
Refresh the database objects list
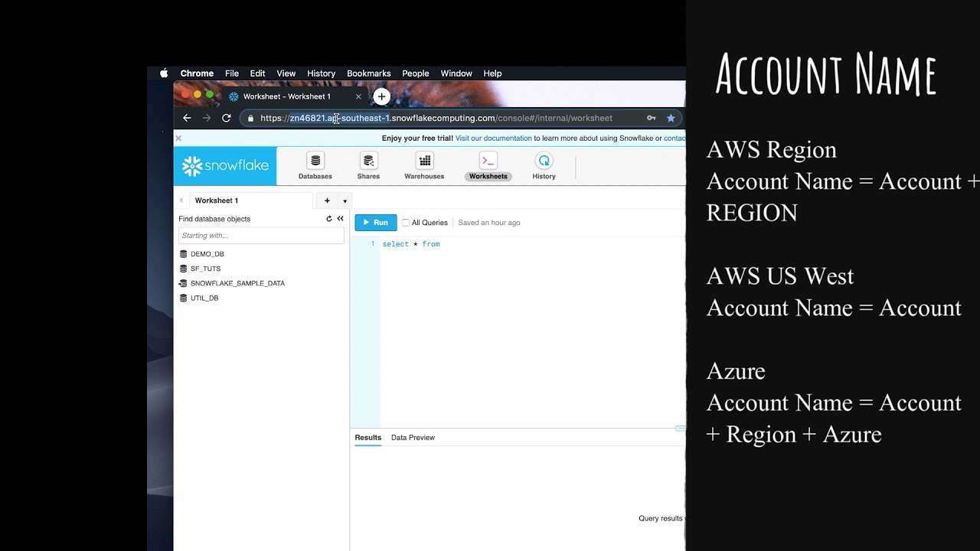[329, 219]
